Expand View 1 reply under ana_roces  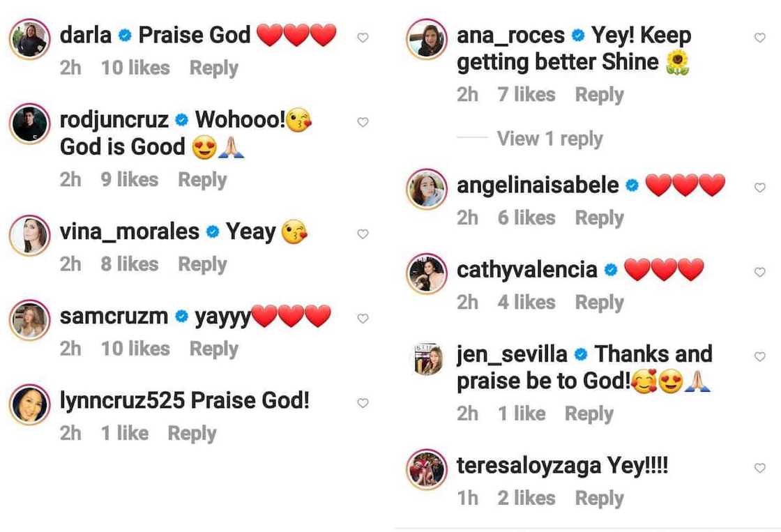tap(551, 138)
